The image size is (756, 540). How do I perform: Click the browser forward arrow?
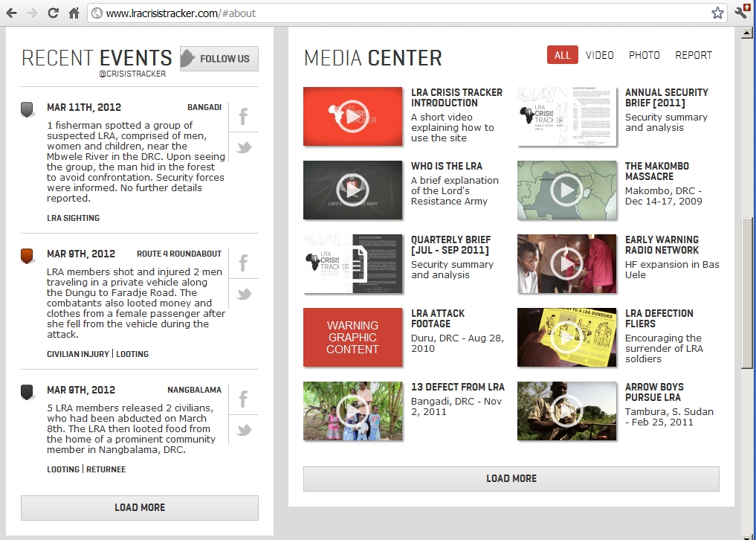pos(32,13)
